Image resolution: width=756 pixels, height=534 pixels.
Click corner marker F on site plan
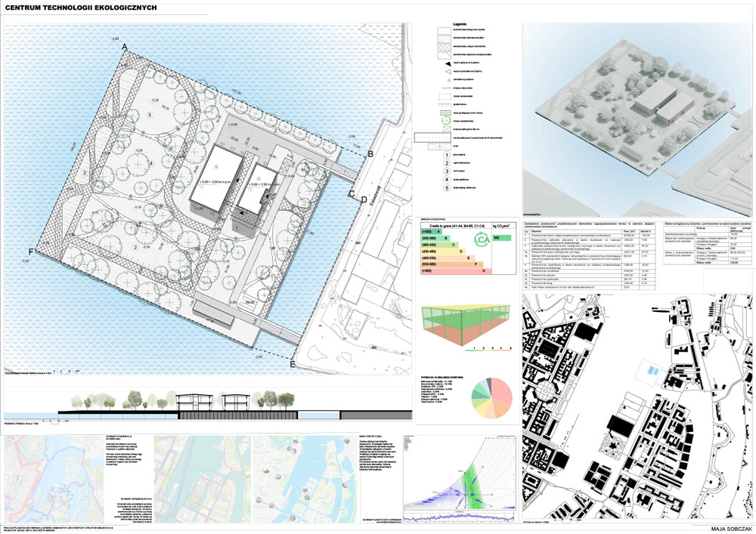31,252
